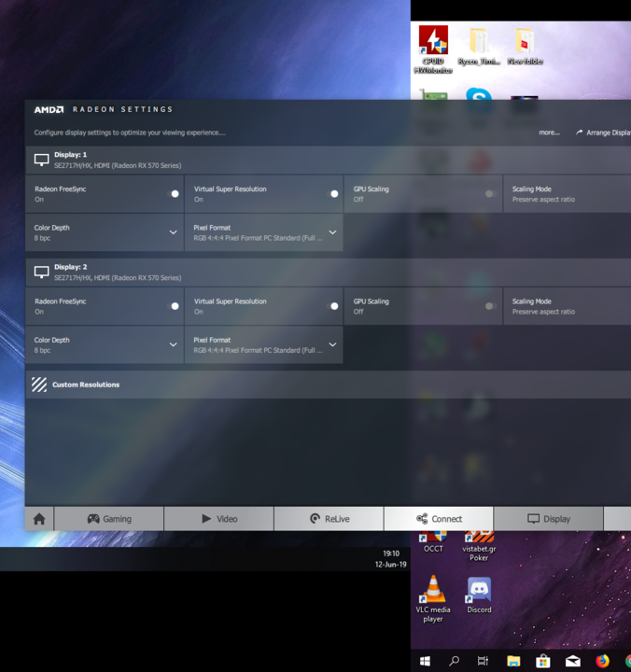Viewport: 631px width, 672px height.
Task: Open Scaling Mode option for Display 2
Action: click(568, 306)
